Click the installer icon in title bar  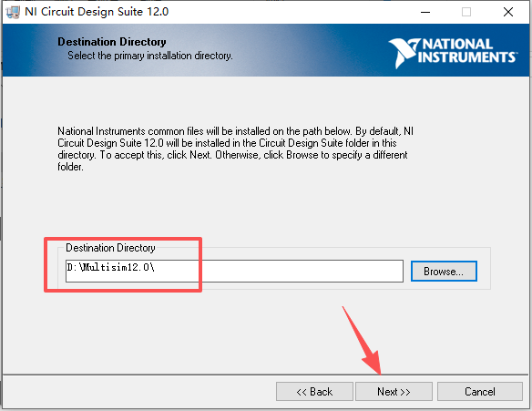point(13,12)
